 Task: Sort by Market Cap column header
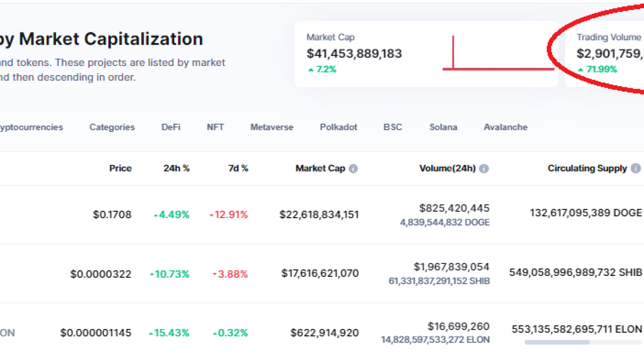320,168
